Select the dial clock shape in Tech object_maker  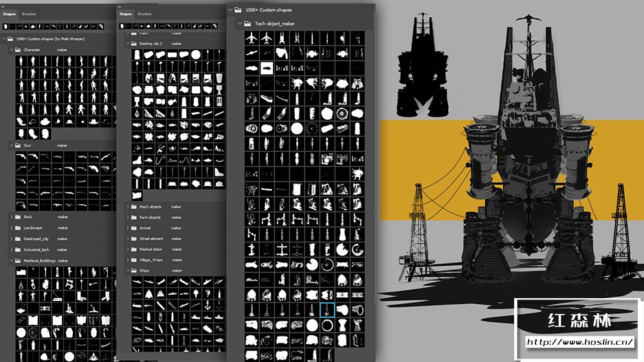click(x=312, y=129)
